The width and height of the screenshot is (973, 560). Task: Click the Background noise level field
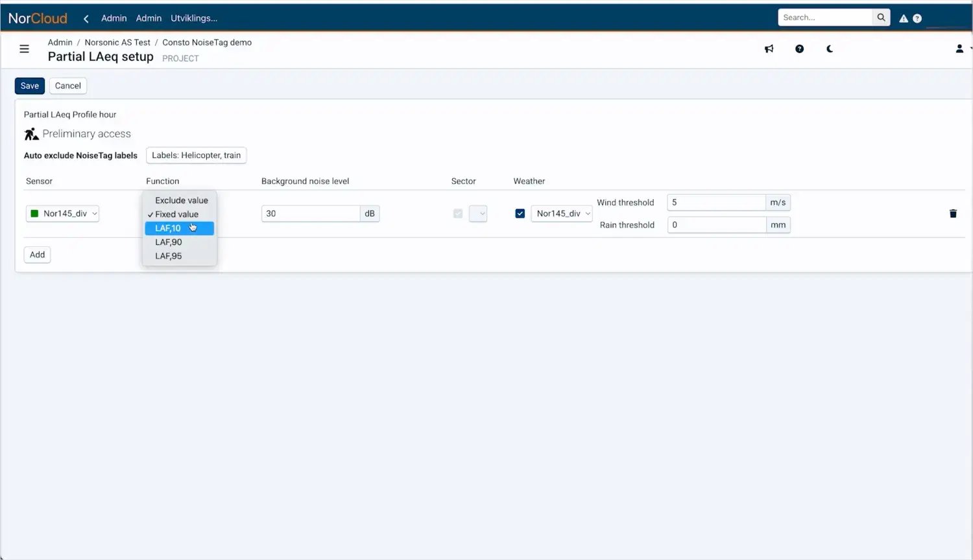pyautogui.click(x=311, y=213)
